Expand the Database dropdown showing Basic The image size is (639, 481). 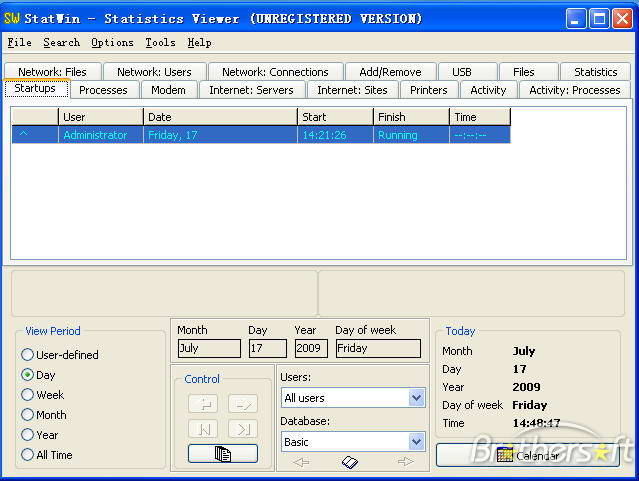pyautogui.click(x=416, y=442)
